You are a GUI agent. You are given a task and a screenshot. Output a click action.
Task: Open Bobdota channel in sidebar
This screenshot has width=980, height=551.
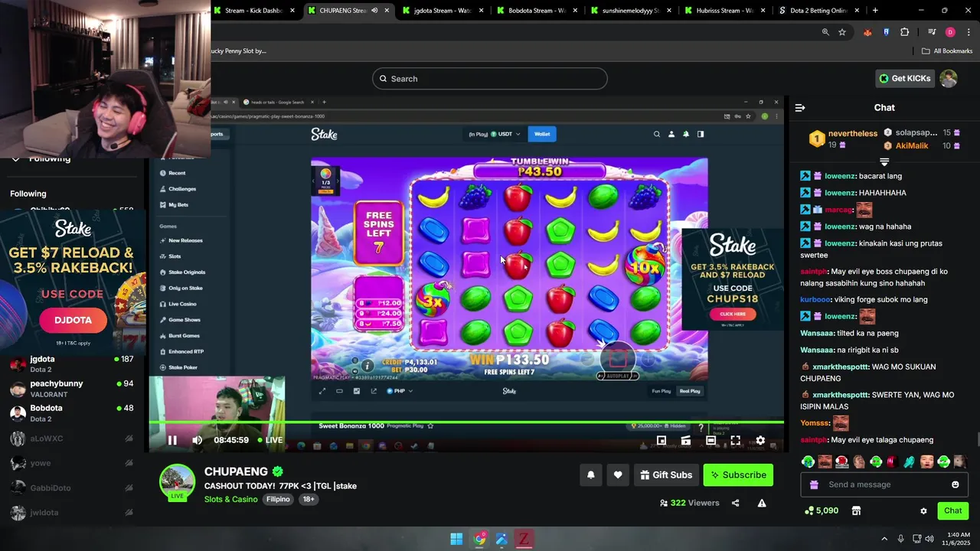click(x=73, y=412)
